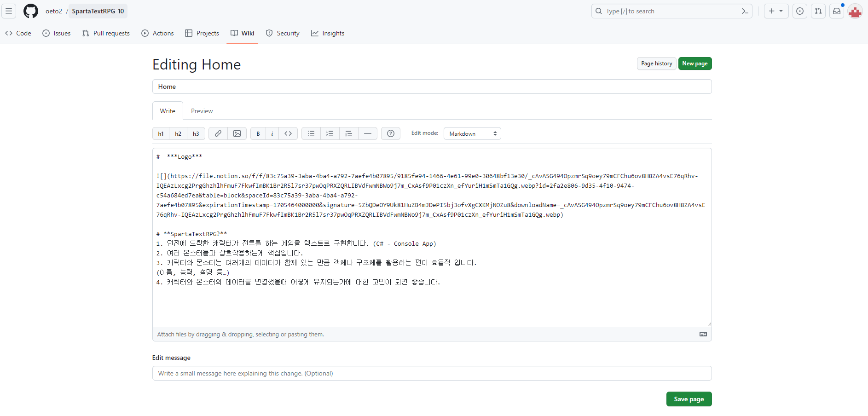Insert an image with toolbar icon
868x416 pixels.
click(x=237, y=133)
